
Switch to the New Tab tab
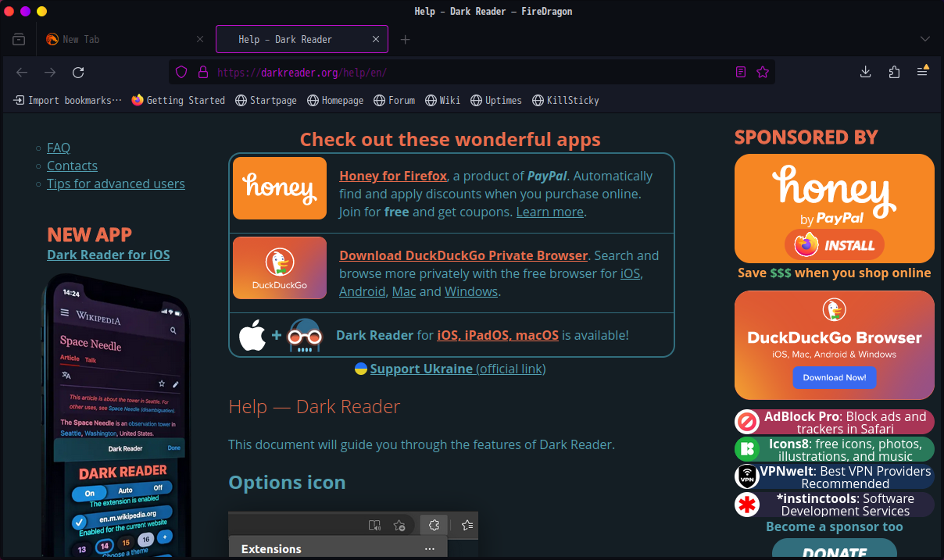click(x=125, y=39)
